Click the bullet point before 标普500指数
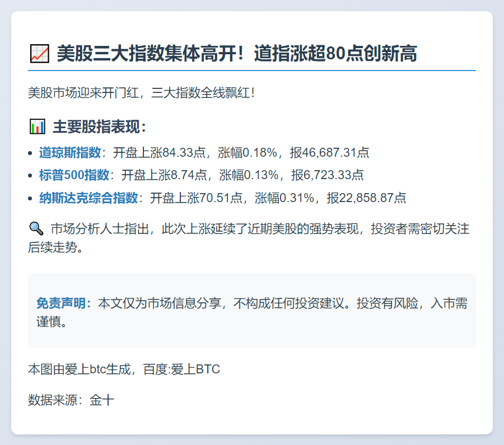The image size is (504, 445). [31, 176]
